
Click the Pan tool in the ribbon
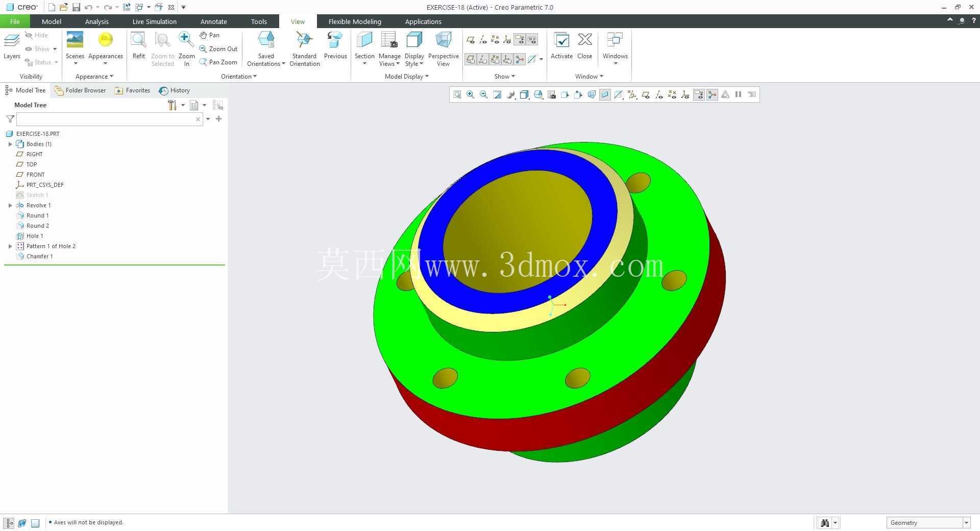point(209,35)
